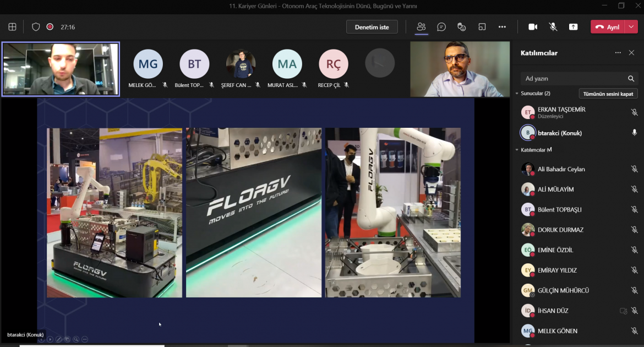Open the slide pen annotation tool
644x347 pixels.
pyautogui.click(x=59, y=339)
